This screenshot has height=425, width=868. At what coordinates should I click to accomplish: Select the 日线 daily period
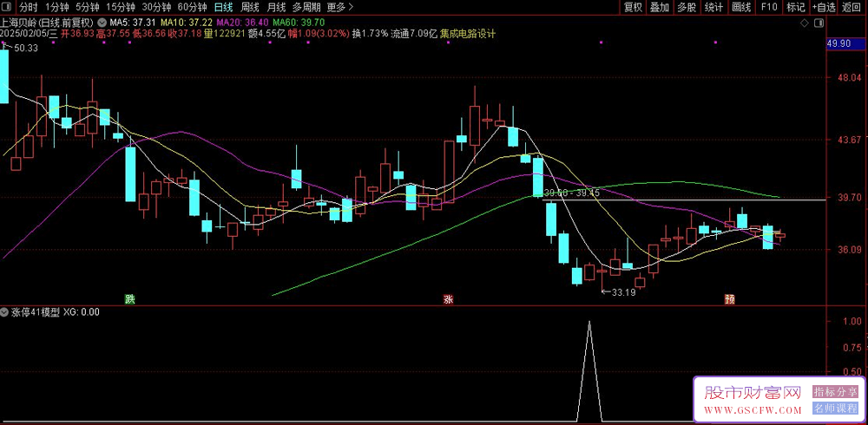point(224,7)
